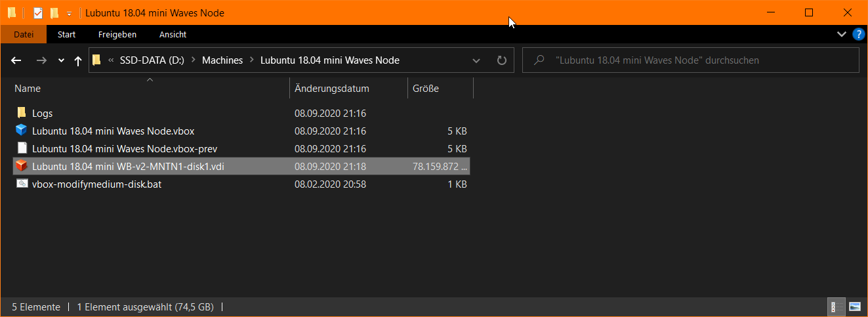Click '1 Element ausgewählt (74,5 GB)' status text
The height and width of the screenshot is (317, 868).
click(x=145, y=306)
